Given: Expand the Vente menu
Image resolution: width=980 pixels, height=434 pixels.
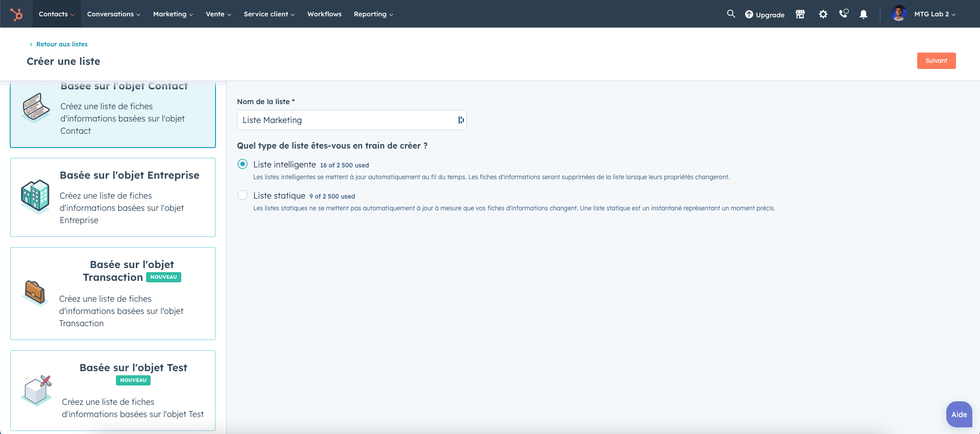Looking at the screenshot, I should (219, 14).
